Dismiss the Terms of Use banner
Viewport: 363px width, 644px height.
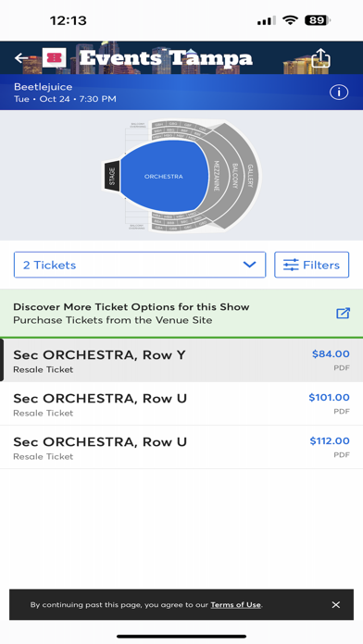(336, 604)
